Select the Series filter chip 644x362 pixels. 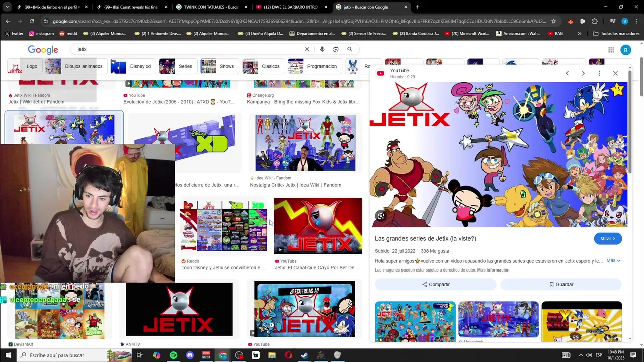tap(177, 66)
